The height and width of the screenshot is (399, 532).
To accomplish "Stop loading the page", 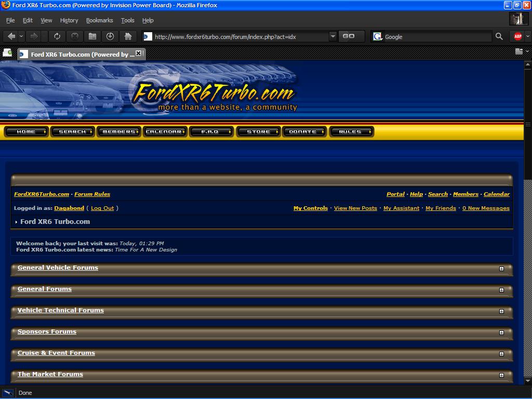I will click(75, 36).
